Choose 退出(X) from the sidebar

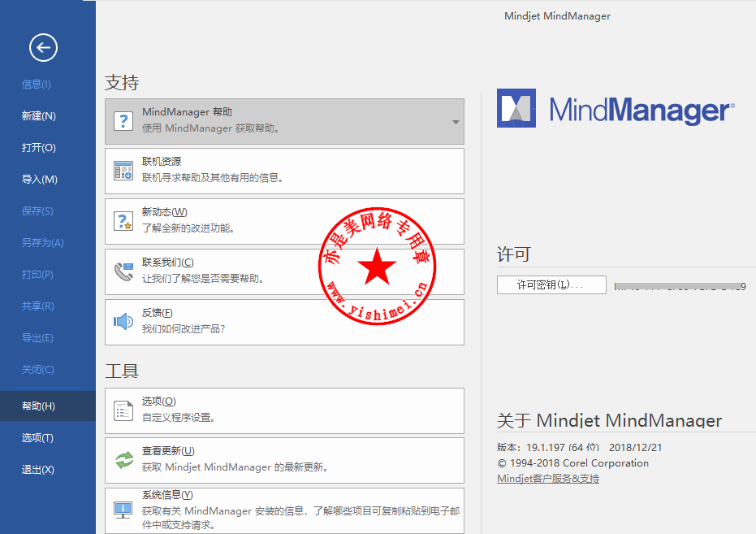click(37, 469)
